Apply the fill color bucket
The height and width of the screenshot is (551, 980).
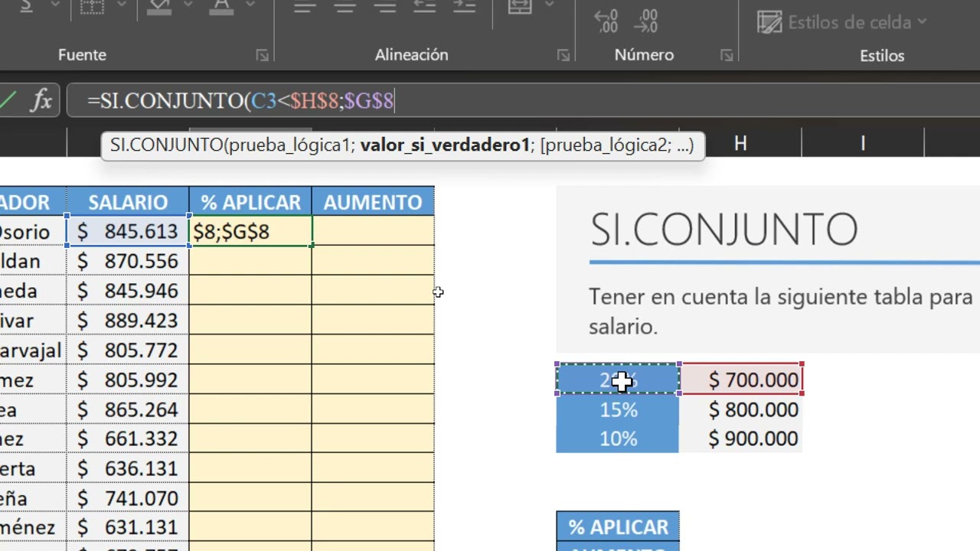click(159, 6)
